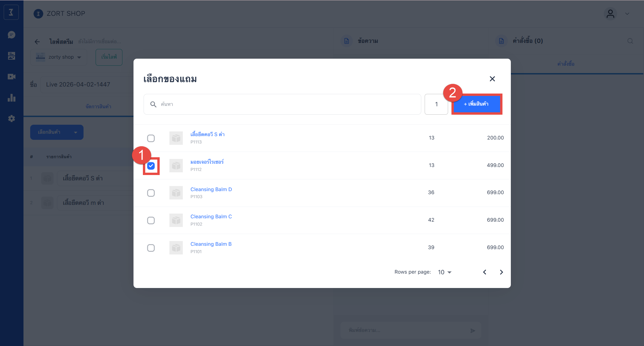Click the + เพิ่มสินค้า button
Viewport: 644px width, 346px height.
tap(476, 104)
